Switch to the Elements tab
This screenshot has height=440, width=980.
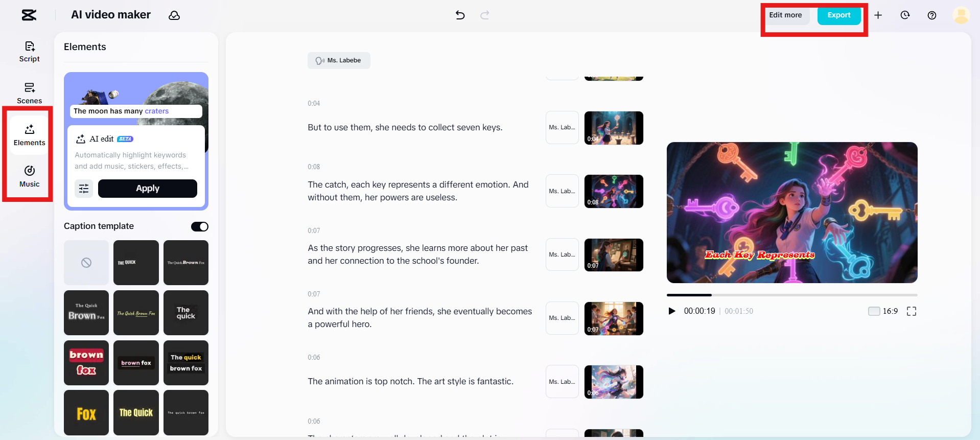[30, 135]
